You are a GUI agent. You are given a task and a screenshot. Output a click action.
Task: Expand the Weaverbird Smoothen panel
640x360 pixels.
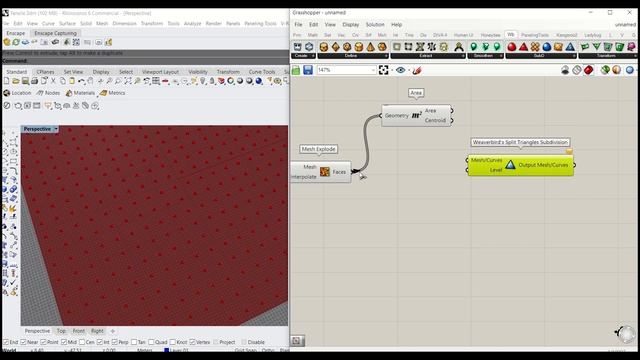pyautogui.click(x=501, y=56)
